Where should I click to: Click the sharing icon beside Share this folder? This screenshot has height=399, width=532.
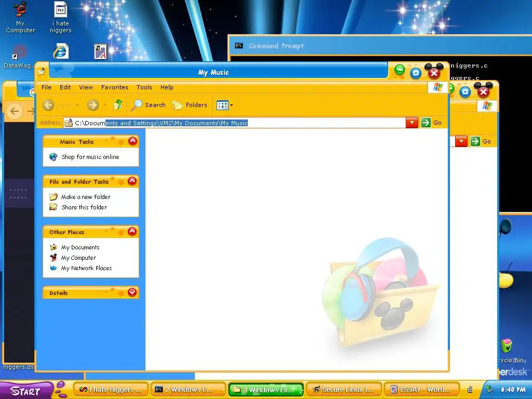click(54, 207)
